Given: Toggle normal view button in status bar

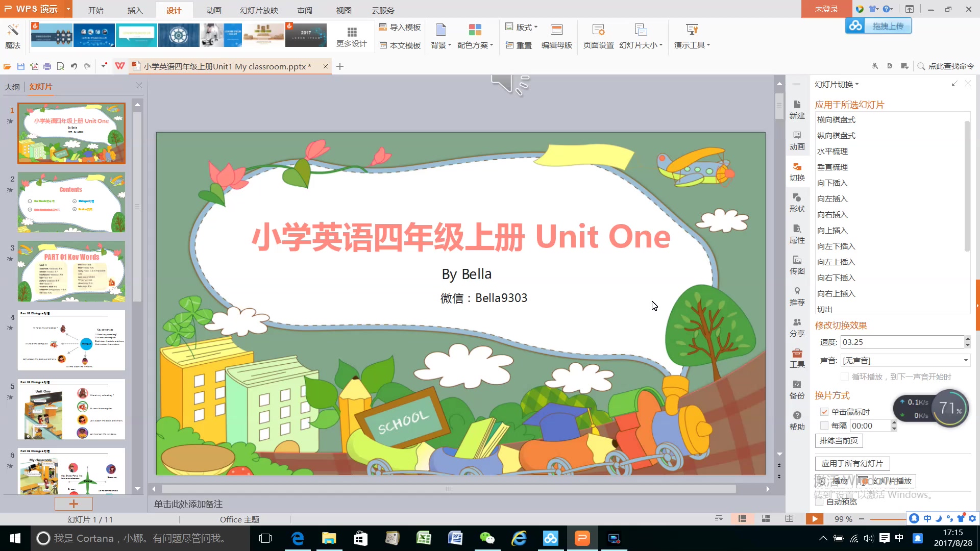Looking at the screenshot, I should [742, 519].
